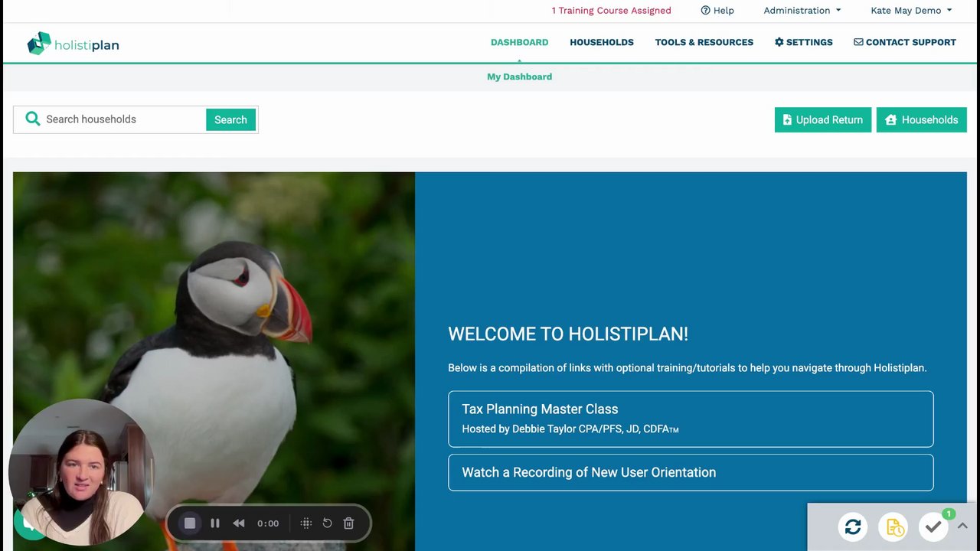Click the 0:00 recording timer
The image size is (980, 551).
268,523
